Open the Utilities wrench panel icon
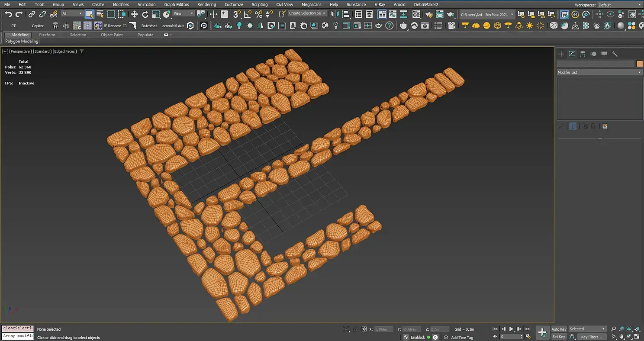Screen dimensions: 644x341 (x=615, y=54)
